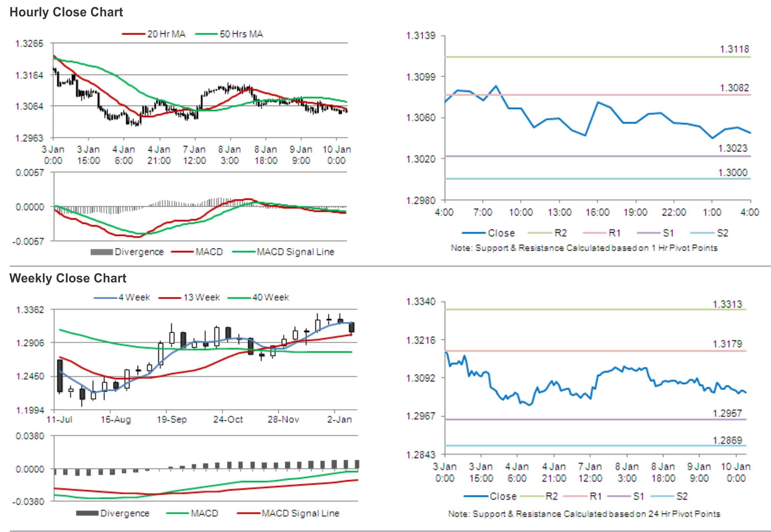Viewport: 771px width, 532px height.
Task: Click "MACD Signal Line" in hourly chart legend
Action: tap(295, 252)
